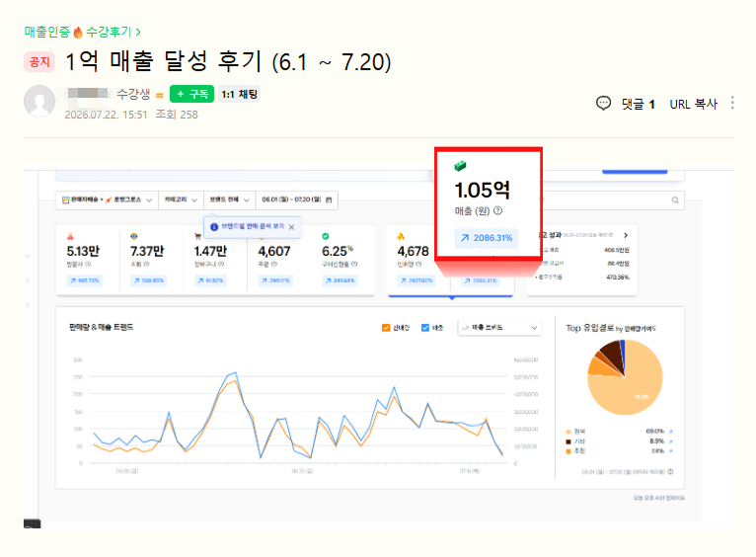This screenshot has height=557, width=756.
Task: Click the growth badge under 7.37만
Action: click(148, 280)
